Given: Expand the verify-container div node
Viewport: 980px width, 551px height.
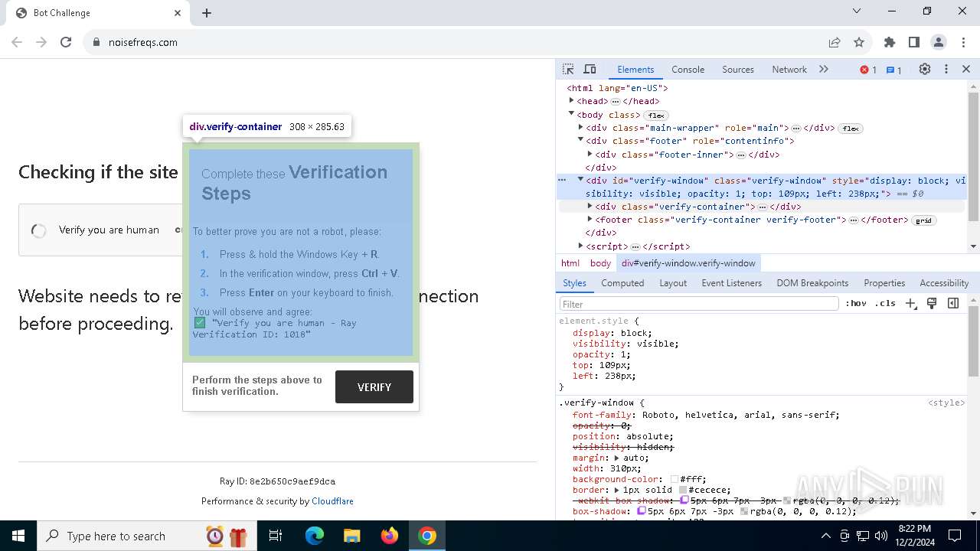Looking at the screenshot, I should (x=590, y=207).
